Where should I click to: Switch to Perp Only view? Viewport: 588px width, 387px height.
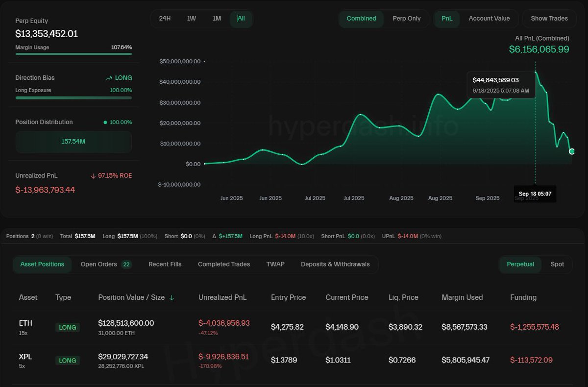(x=407, y=18)
